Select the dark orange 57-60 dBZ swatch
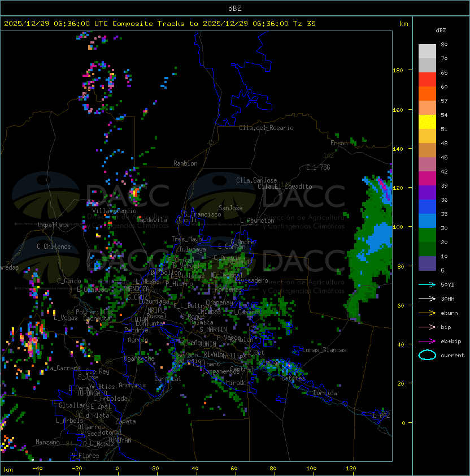 click(427, 93)
